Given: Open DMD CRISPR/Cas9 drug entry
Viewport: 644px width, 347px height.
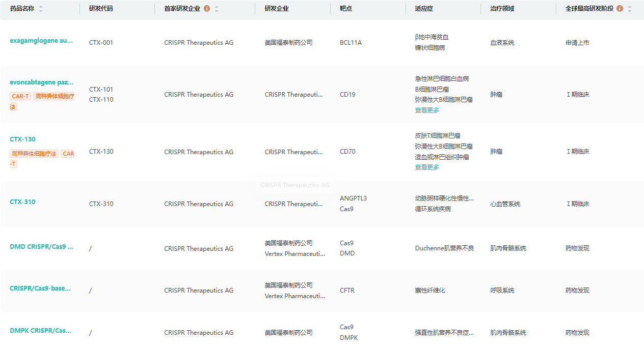Looking at the screenshot, I should pyautogui.click(x=41, y=247).
